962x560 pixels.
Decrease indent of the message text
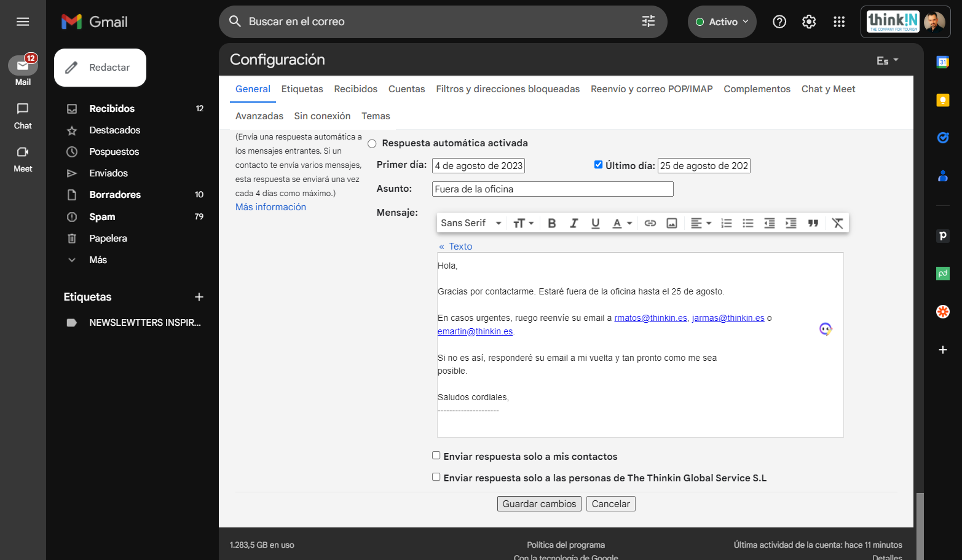pos(770,223)
